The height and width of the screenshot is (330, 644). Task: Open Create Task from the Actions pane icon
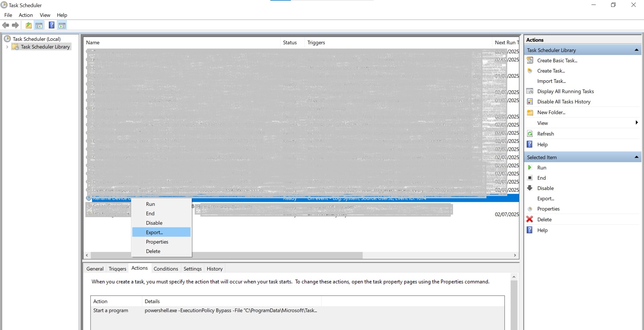[x=530, y=71]
